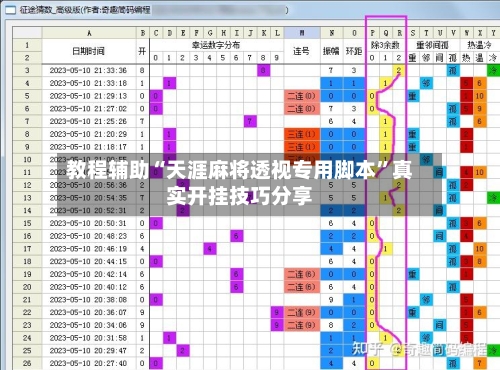
Task: Click the yellow 2 cell in row 3
Action: click(x=399, y=70)
